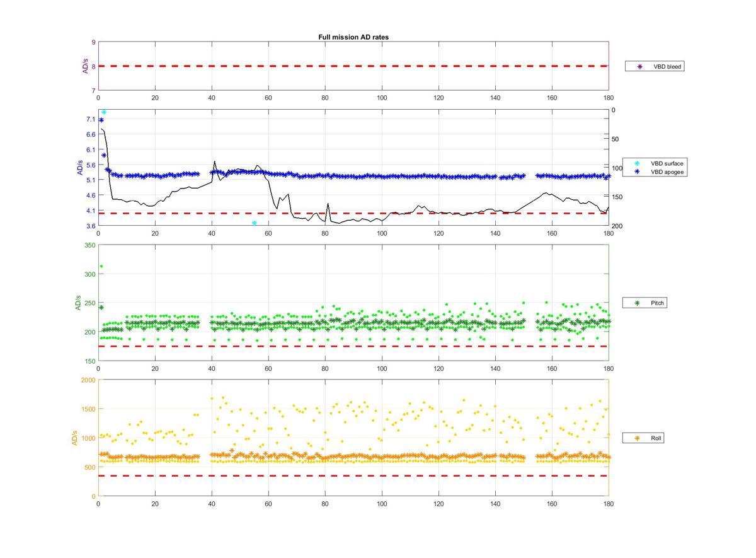Image resolution: width=756 pixels, height=558 pixels.
Task: Click the '1500' tick on Roll axis
Action: [x=88, y=409]
